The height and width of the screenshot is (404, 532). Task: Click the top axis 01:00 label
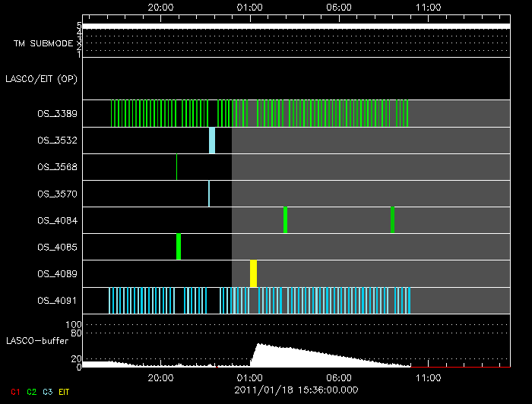tap(250, 8)
